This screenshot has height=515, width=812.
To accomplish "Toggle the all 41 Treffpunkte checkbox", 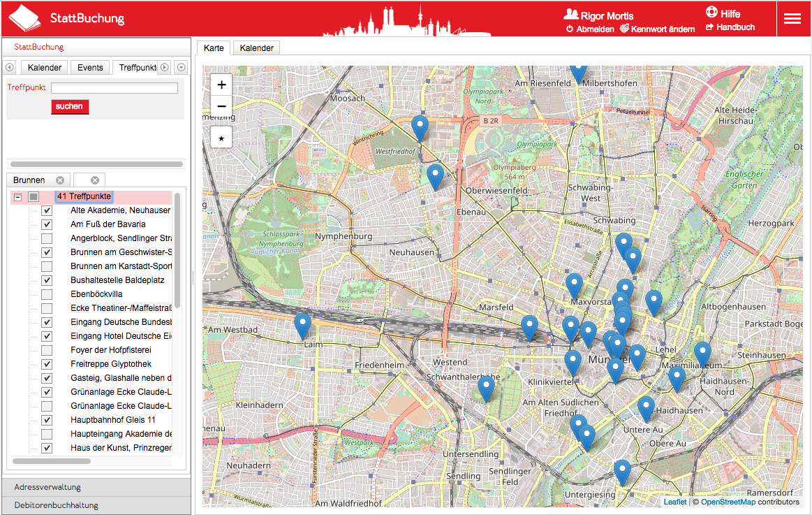I will pyautogui.click(x=33, y=197).
